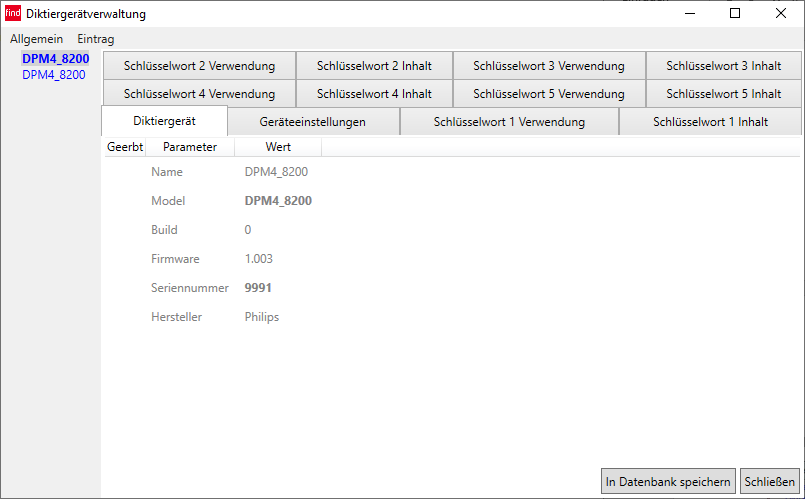805x499 pixels.
Task: Click the Seriennummer value 9991
Action: [258, 288]
